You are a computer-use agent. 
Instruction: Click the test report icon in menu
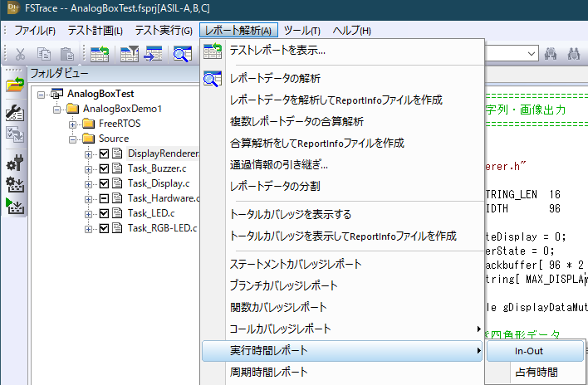pos(213,51)
